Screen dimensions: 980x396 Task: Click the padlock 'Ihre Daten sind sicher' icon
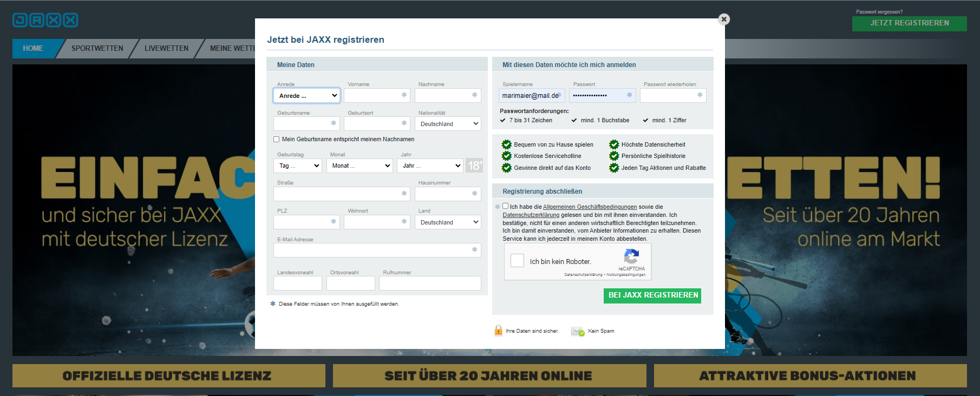tap(498, 331)
